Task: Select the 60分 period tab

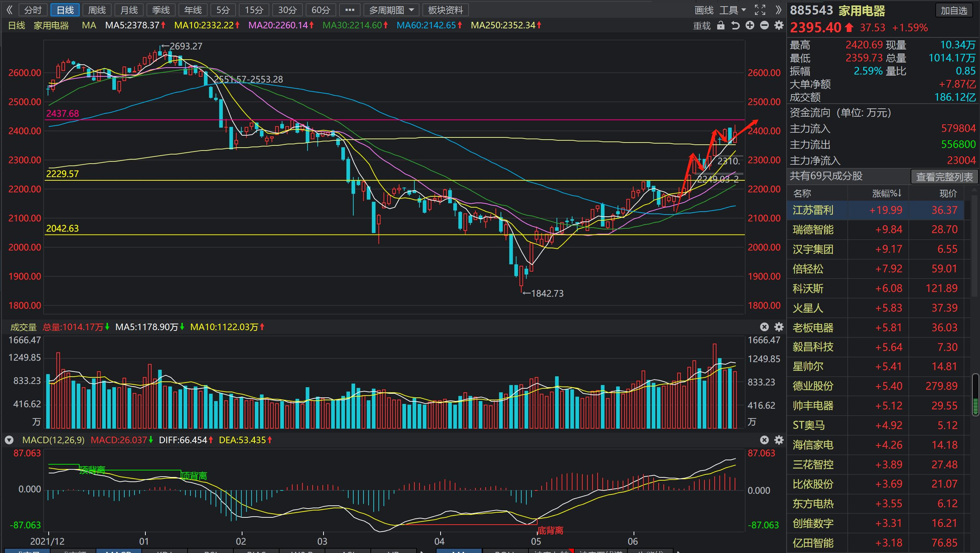Action: coord(320,10)
